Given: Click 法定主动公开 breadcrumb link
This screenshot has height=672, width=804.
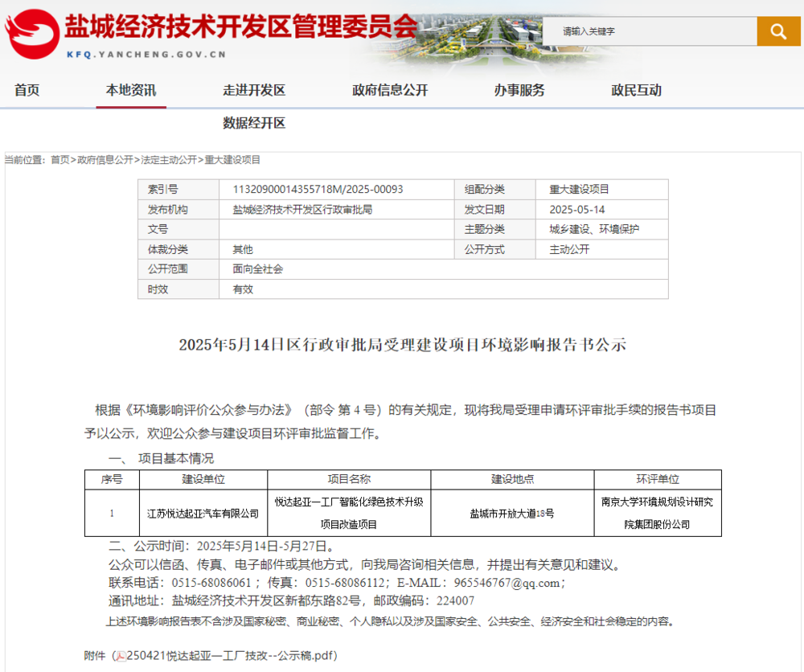Looking at the screenshot, I should point(169,160).
